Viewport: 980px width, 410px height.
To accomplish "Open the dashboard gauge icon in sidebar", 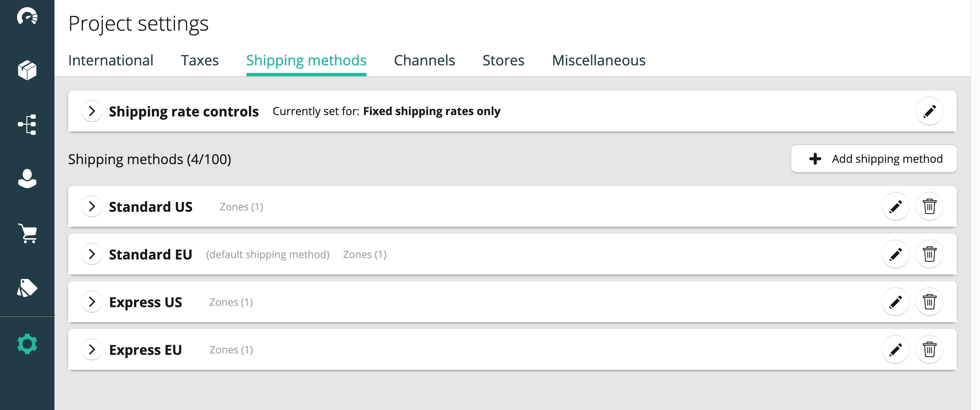I will [x=27, y=16].
